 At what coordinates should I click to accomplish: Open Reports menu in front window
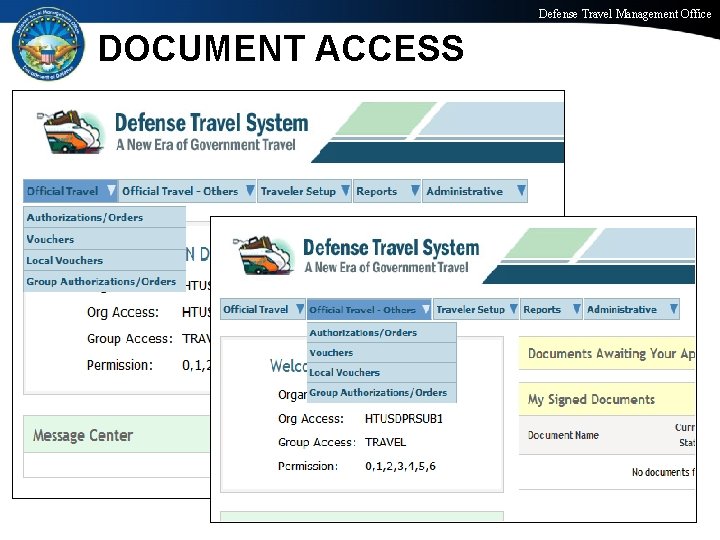(x=551, y=309)
